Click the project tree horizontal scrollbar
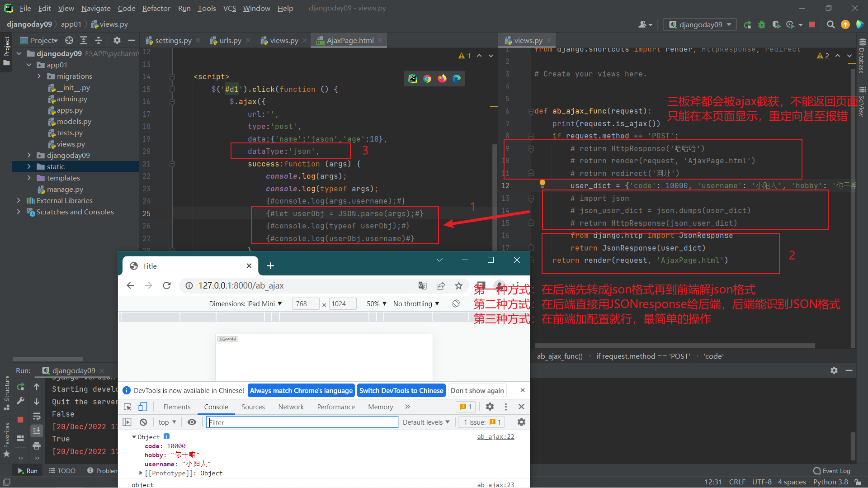This screenshot has height=488, width=868. pos(48,359)
